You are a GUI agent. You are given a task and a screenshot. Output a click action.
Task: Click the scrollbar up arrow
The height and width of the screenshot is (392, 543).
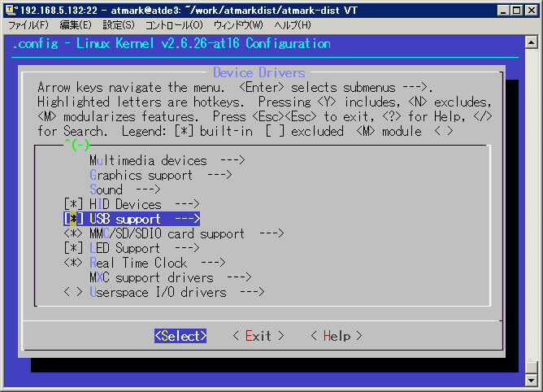pyautogui.click(x=532, y=42)
